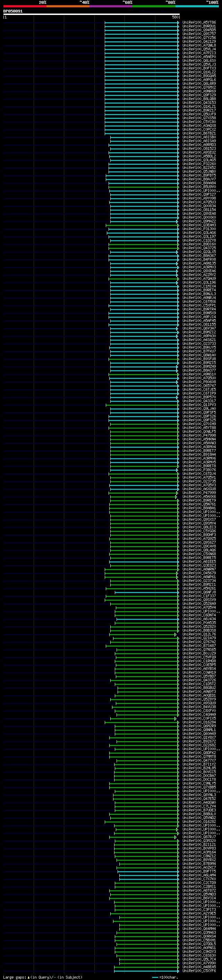Select the UniRef100_B6TBZ1 label
The height and width of the screenshot is (980, 222).
point(199,133)
